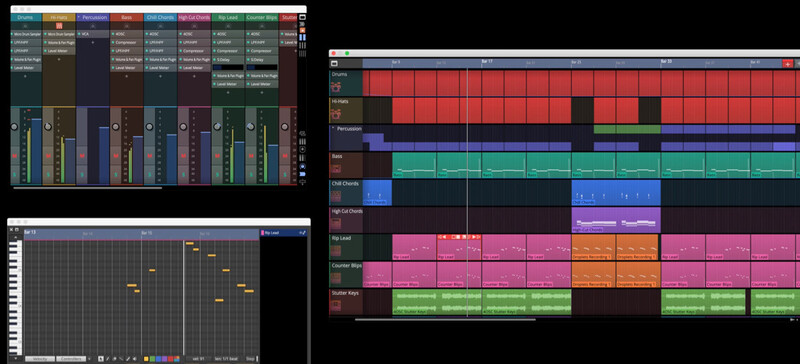Mute the Rip Lead channel in the mixer
The image size is (800, 364).
coord(217,156)
